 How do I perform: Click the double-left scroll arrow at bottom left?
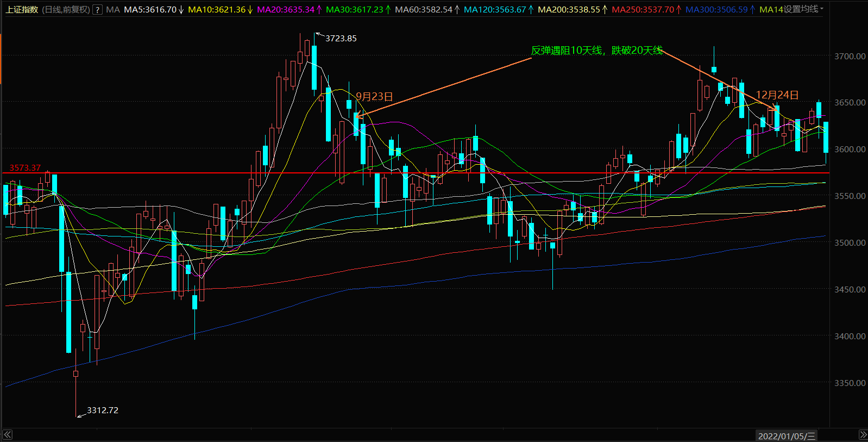(x=7, y=434)
